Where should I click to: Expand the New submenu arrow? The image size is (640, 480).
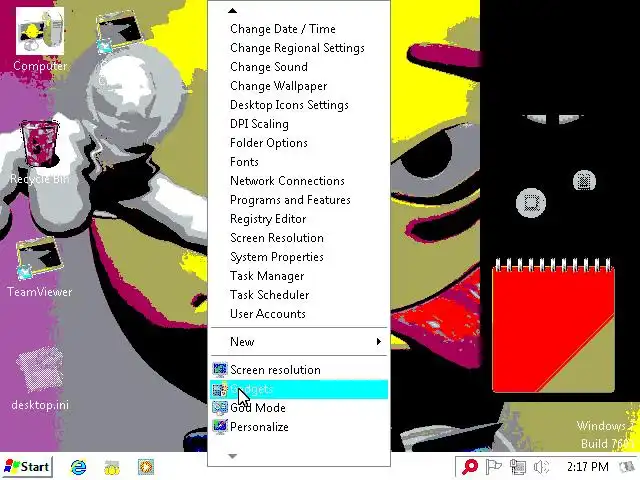click(x=379, y=341)
